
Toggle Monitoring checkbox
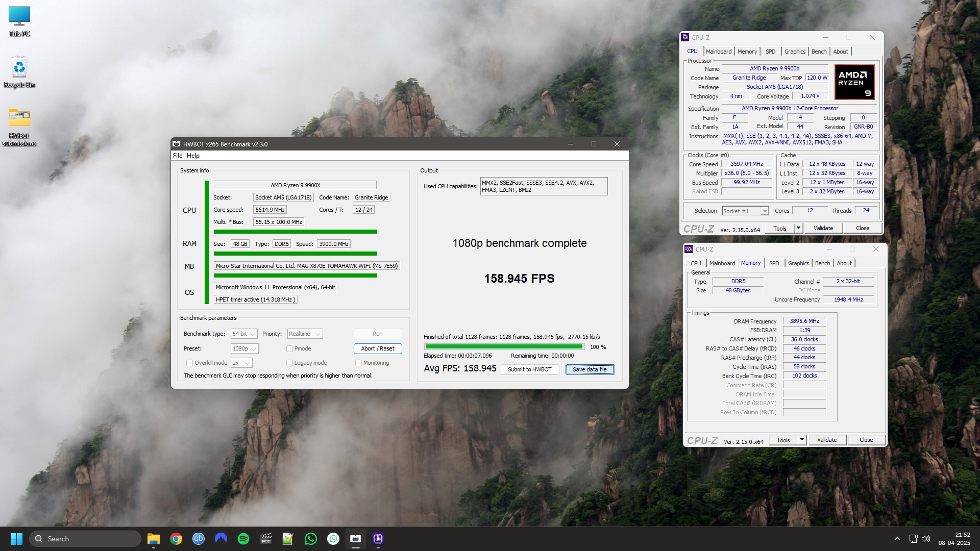click(358, 363)
